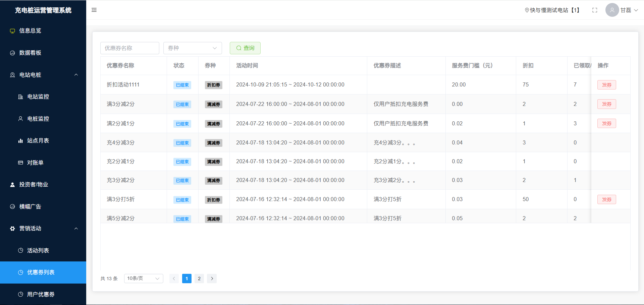Click the user avatar icon
The image size is (644, 305).
612,10
